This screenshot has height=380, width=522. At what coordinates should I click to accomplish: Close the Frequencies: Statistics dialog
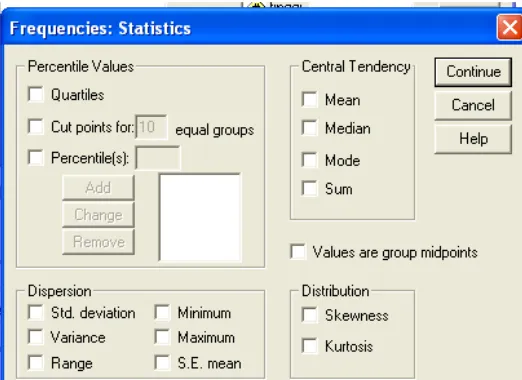pyautogui.click(x=509, y=28)
